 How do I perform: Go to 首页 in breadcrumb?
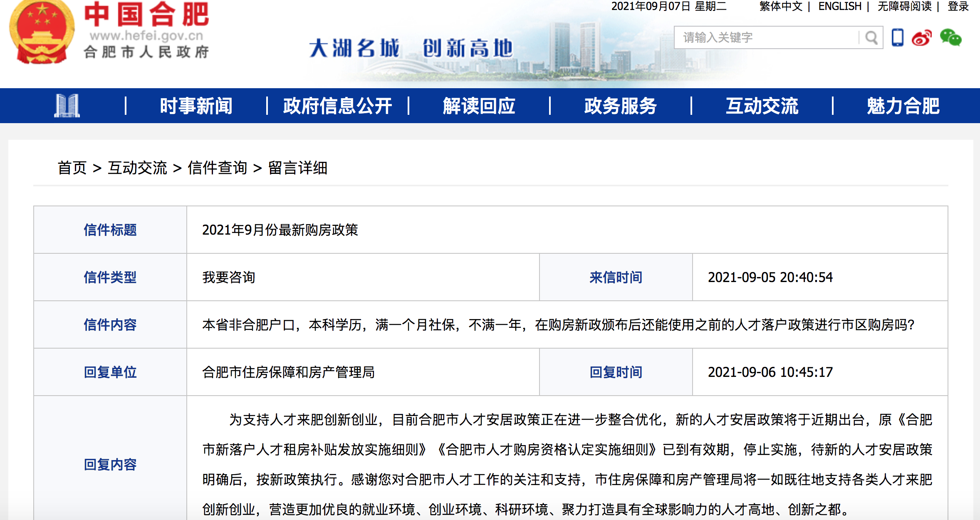72,168
